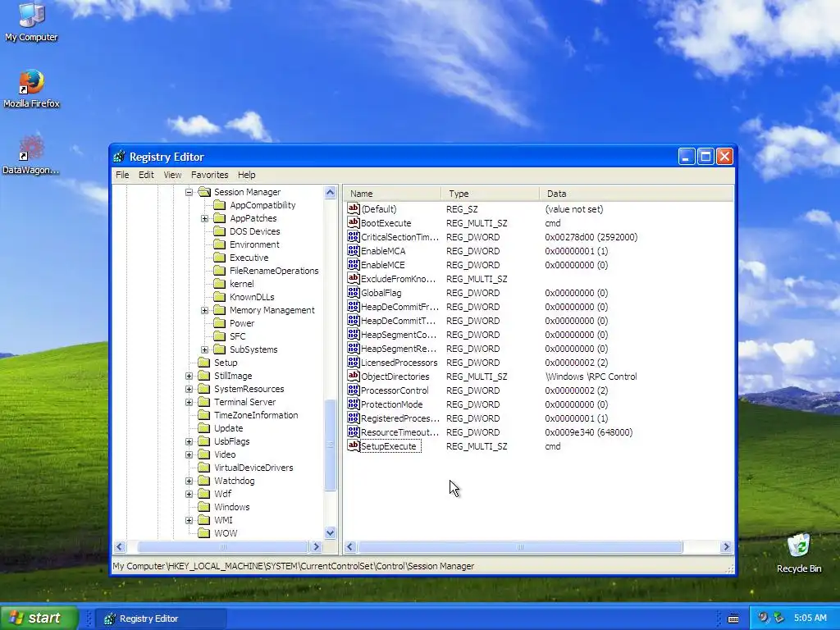Select the ProtectionMode DWORD icon
The height and width of the screenshot is (630, 840).
point(353,404)
